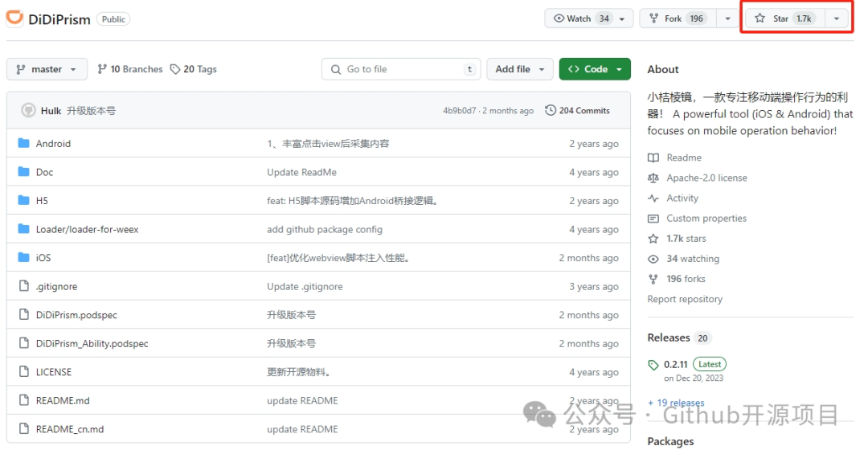Image resolution: width=868 pixels, height=450 pixels.
Task: Click the Go to file search field
Action: (401, 69)
